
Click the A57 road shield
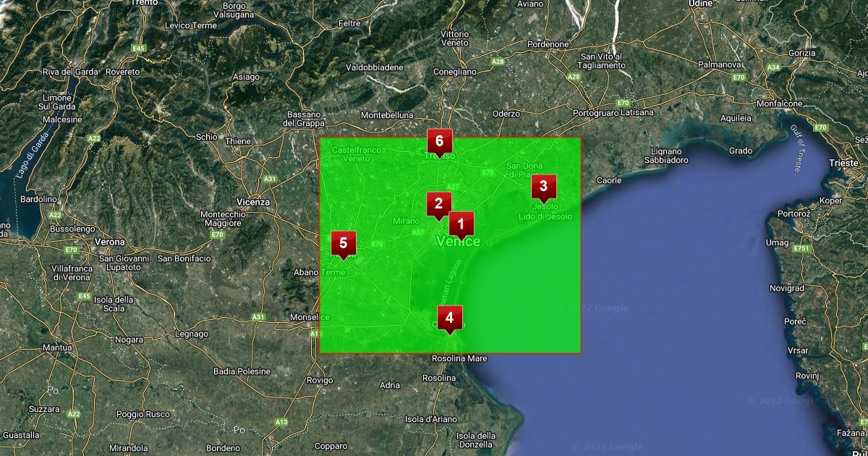(417, 232)
